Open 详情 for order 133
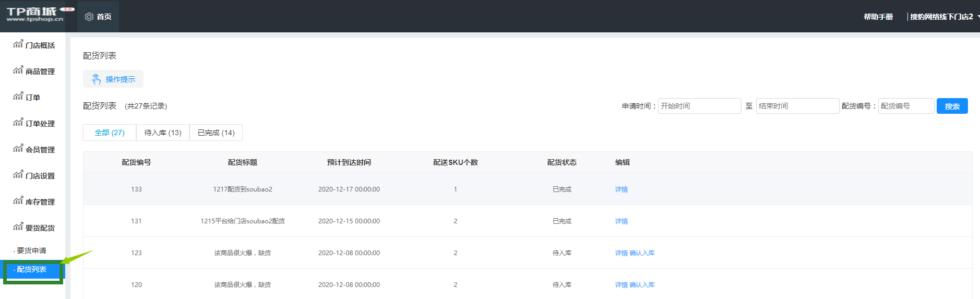The image size is (980, 299). pos(621,189)
